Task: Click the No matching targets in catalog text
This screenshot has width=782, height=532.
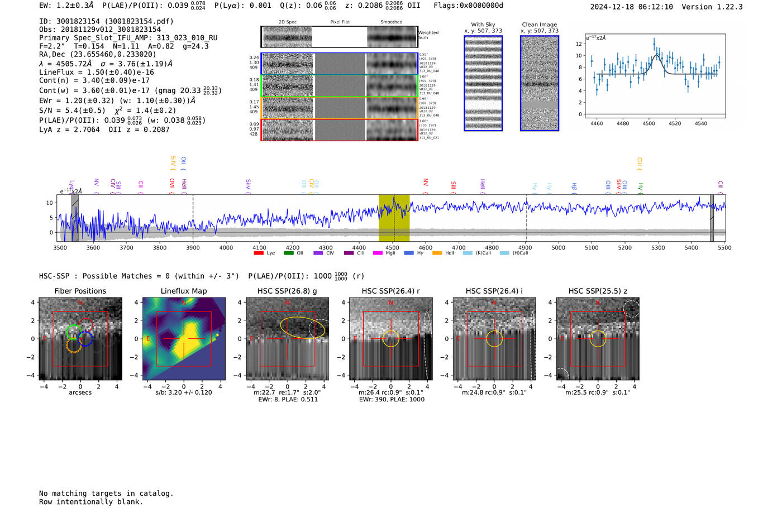Action: [x=106, y=493]
